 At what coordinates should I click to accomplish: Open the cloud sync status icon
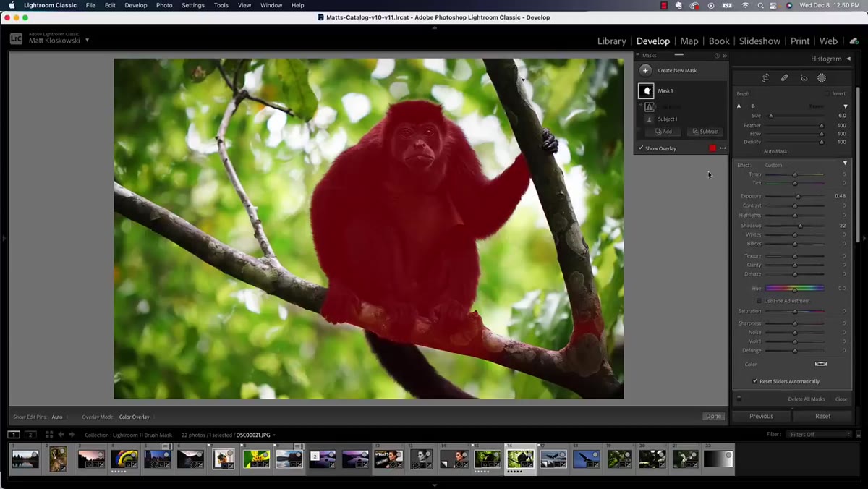(854, 41)
